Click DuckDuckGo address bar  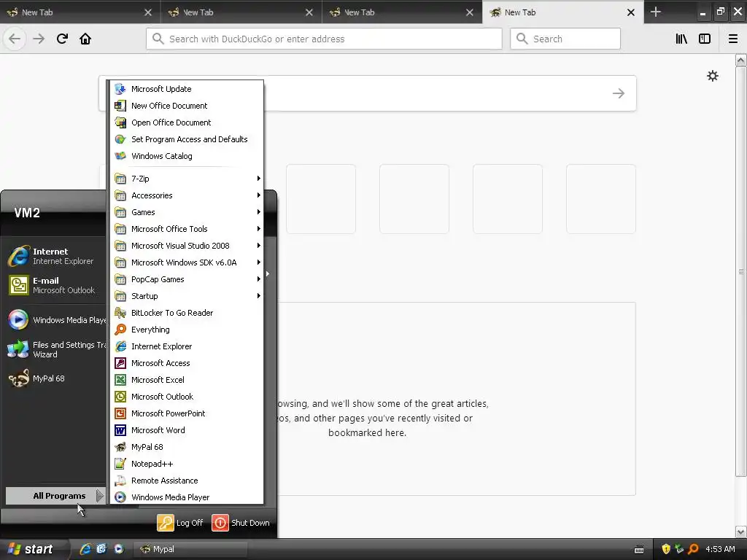point(324,39)
